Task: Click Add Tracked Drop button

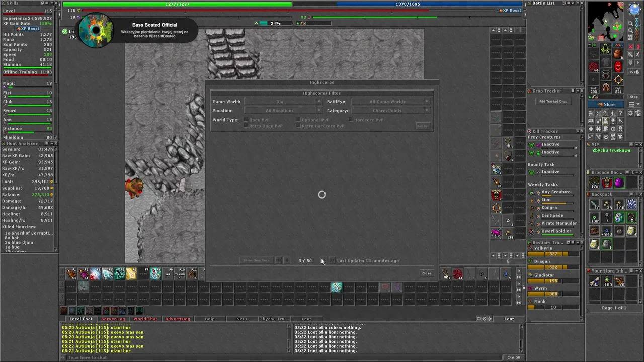Action: 553,101
